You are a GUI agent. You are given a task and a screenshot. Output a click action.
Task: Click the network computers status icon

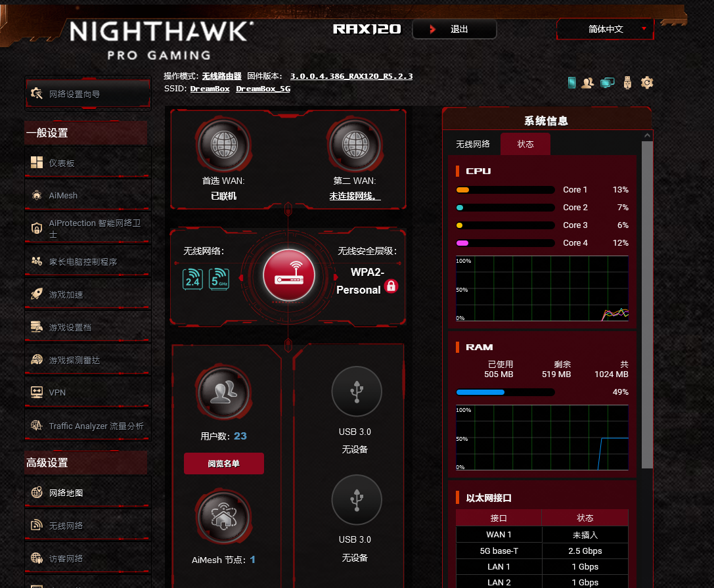coord(608,83)
